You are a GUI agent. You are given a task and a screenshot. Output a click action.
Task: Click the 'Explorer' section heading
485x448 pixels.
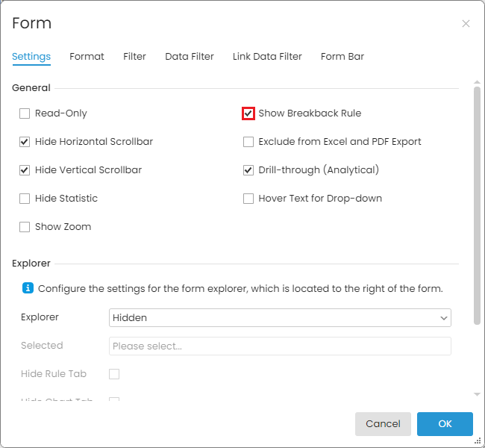pos(31,263)
